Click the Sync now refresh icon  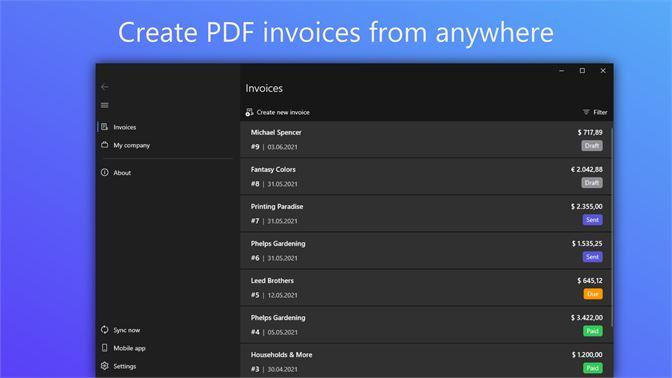pos(105,330)
